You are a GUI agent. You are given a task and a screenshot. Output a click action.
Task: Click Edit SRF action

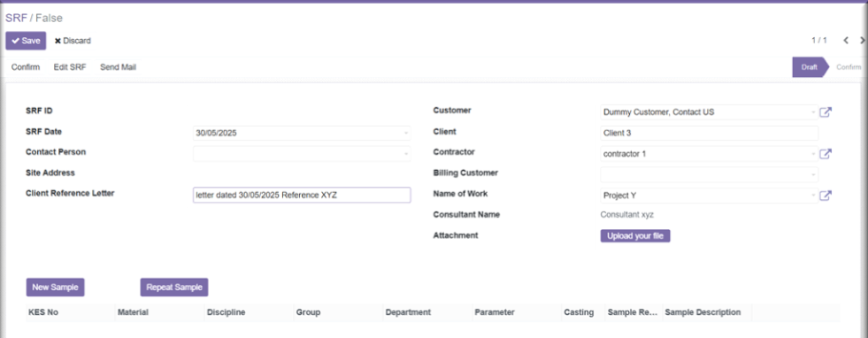70,67
